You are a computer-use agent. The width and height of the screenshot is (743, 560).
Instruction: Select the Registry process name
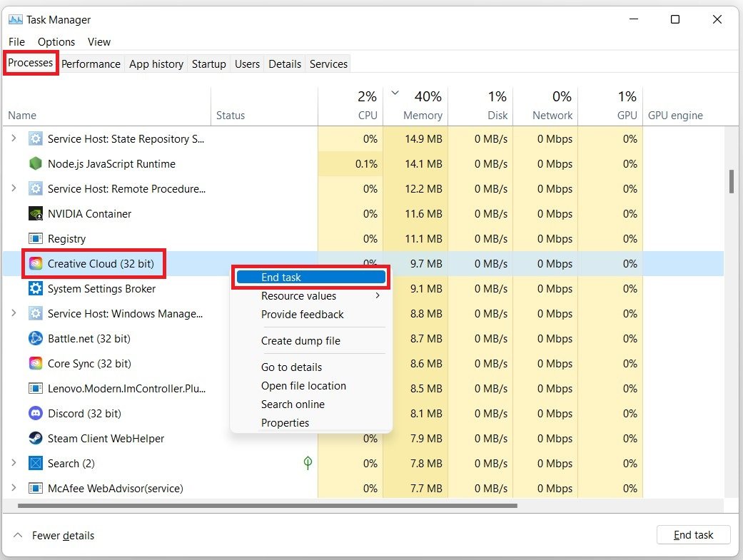tap(67, 239)
